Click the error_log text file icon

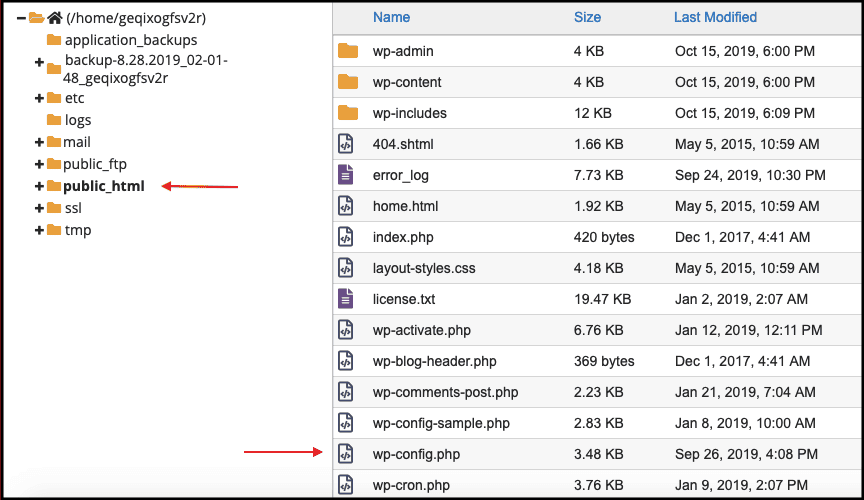[345, 175]
